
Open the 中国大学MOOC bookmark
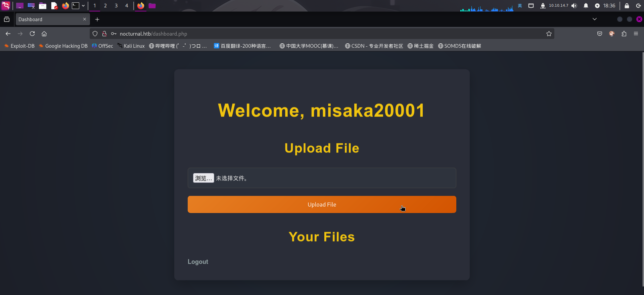point(309,46)
